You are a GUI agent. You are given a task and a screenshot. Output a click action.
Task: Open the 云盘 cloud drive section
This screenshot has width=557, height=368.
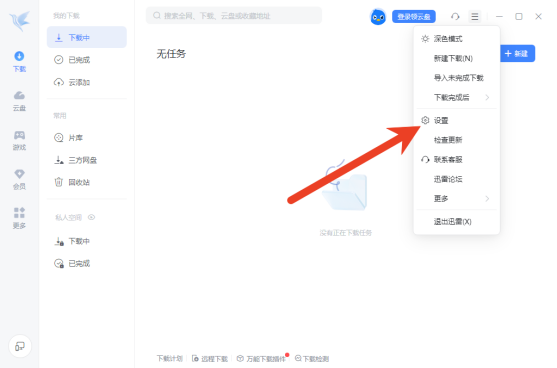click(19, 101)
